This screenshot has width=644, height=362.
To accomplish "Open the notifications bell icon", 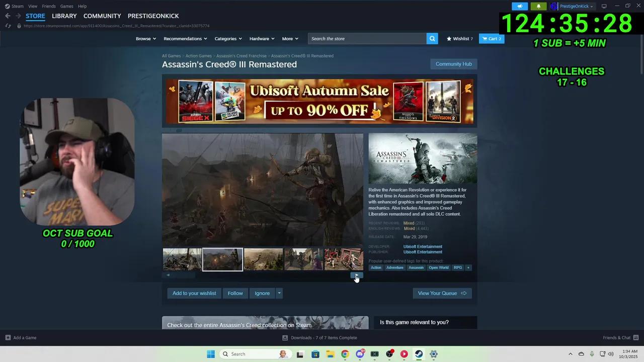I will point(538,6).
